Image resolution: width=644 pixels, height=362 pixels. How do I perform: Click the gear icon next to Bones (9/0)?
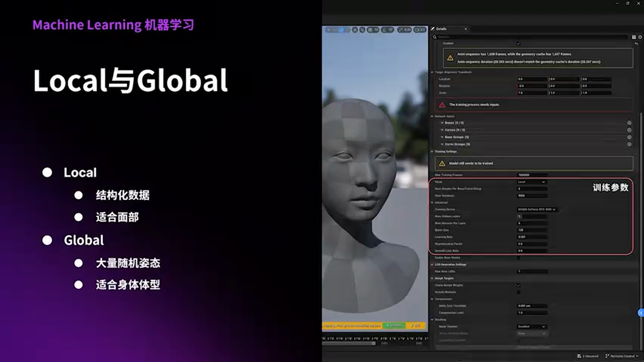click(x=629, y=123)
